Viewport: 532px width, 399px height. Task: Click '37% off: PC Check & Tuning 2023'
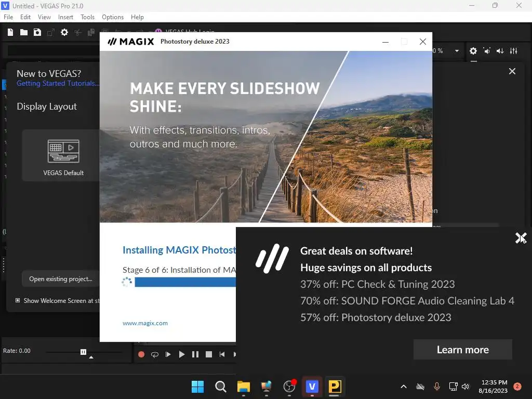[x=377, y=284]
